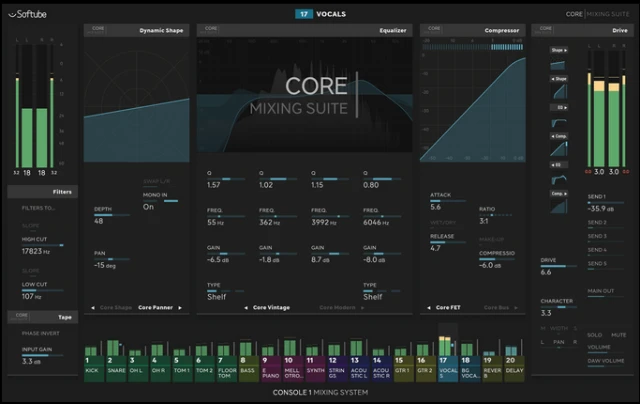Click the CORE badge in Tape header
The image size is (640, 404).
[22, 316]
